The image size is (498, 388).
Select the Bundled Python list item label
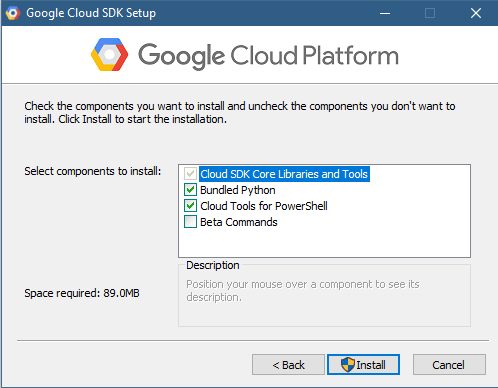pos(238,190)
